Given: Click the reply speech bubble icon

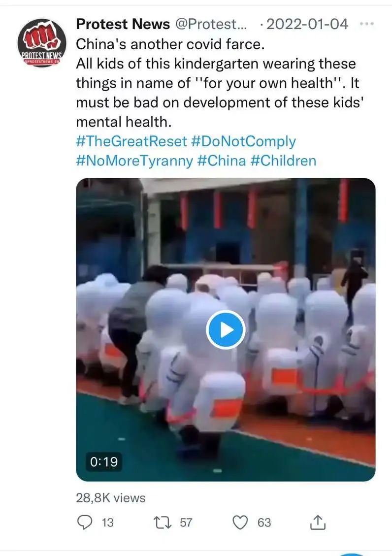Looking at the screenshot, I should tap(85, 522).
